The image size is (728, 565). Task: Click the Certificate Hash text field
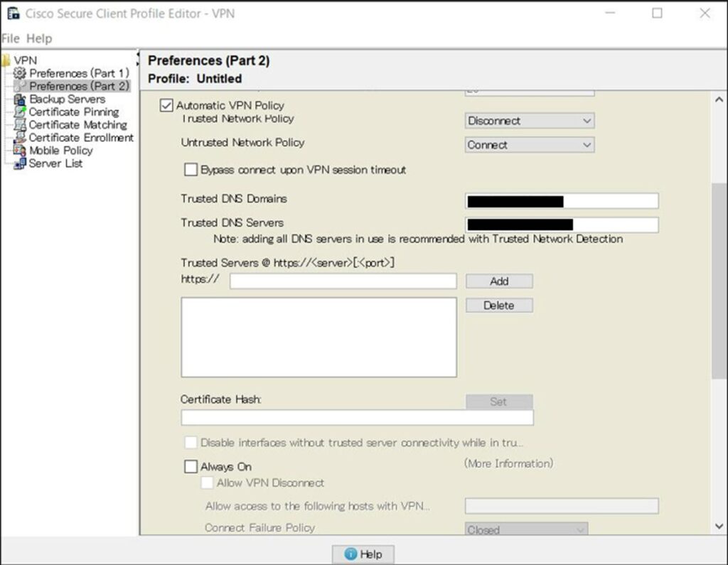pos(357,417)
